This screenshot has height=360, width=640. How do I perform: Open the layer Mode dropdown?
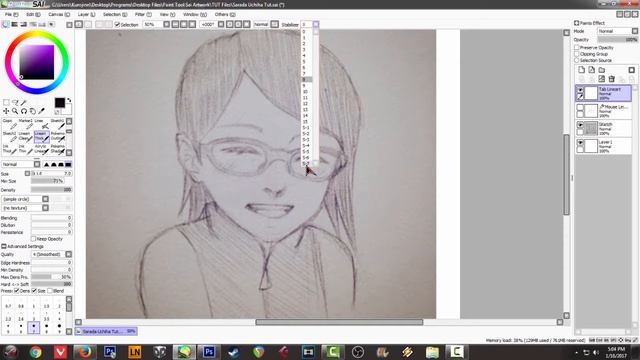click(618, 31)
